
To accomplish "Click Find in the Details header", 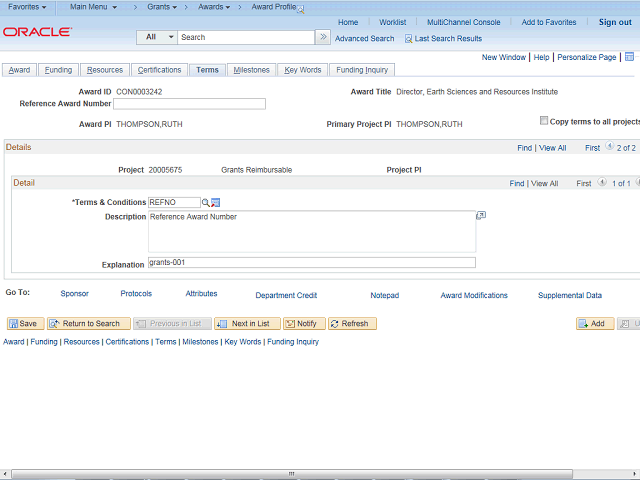I will pos(524,148).
